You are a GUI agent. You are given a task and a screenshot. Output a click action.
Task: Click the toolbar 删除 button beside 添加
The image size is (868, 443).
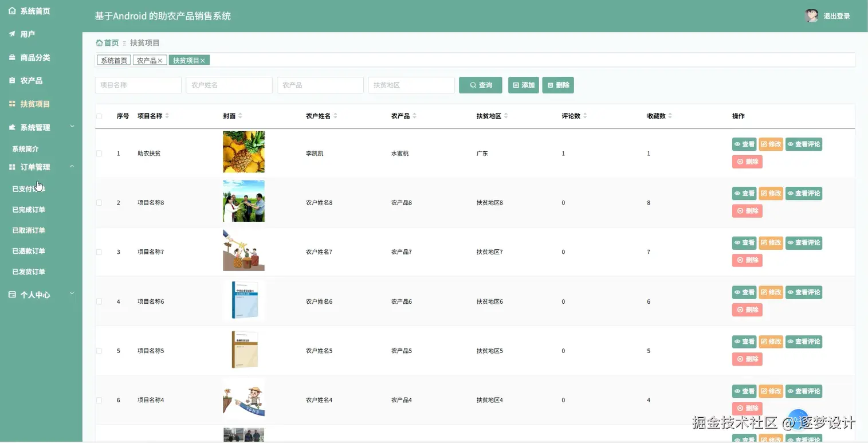point(558,85)
